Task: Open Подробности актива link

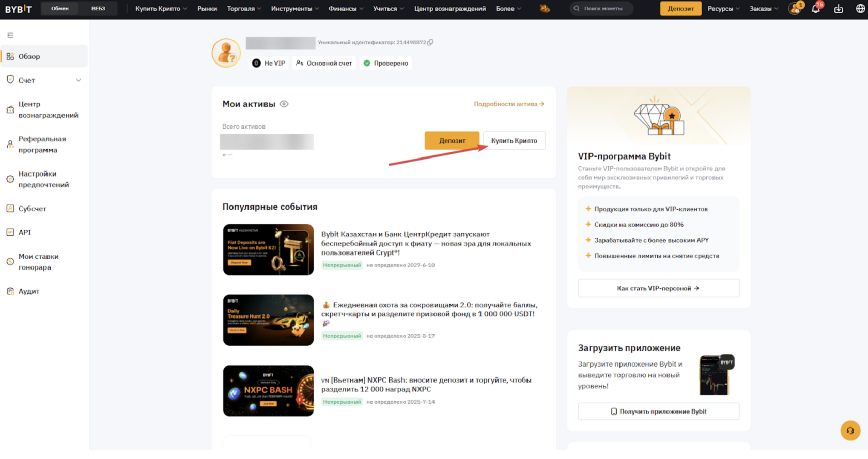Action: point(509,104)
